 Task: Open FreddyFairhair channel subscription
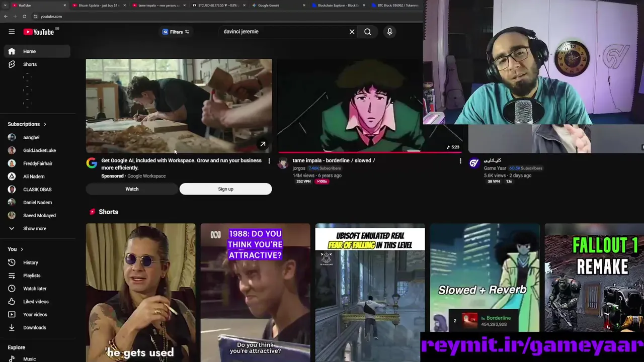coord(37,163)
